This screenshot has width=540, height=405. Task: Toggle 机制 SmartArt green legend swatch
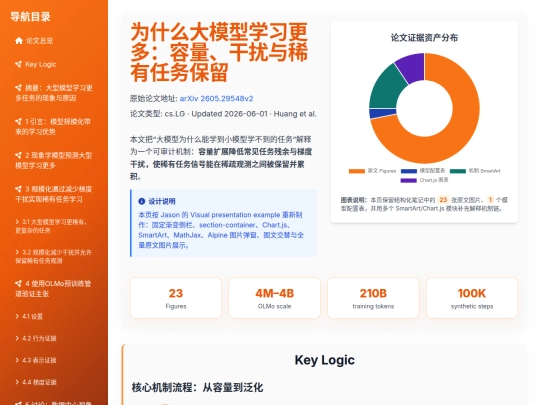pyautogui.click(x=458, y=171)
